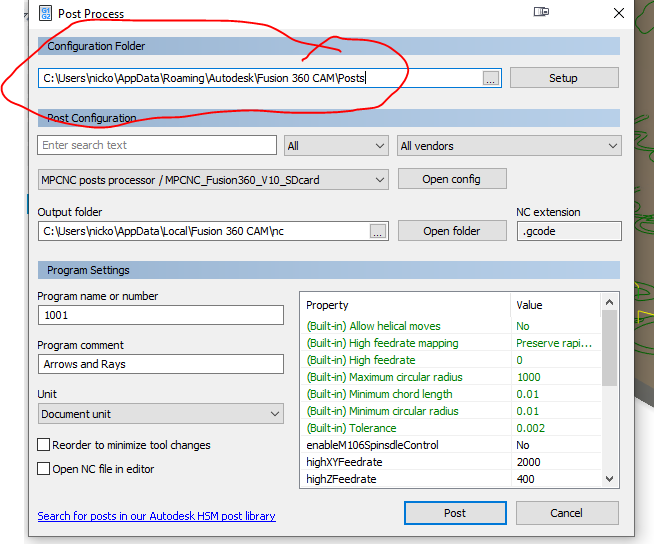Open the All capabilities filter dropdown

(336, 146)
